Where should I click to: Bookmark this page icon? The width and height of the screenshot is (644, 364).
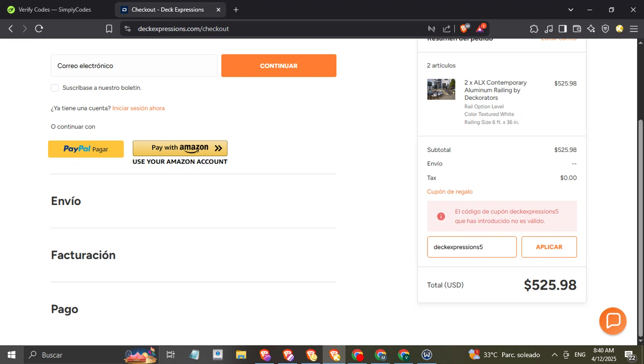(109, 29)
